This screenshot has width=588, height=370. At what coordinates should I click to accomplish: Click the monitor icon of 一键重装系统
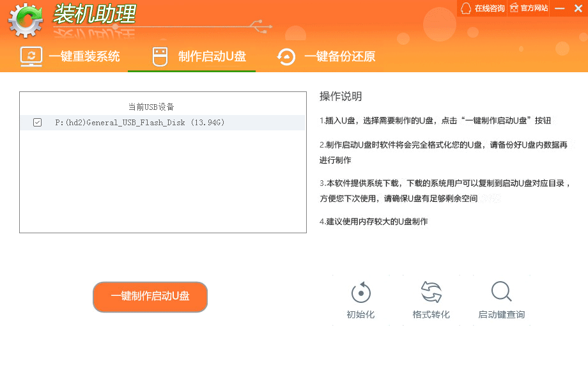pyautogui.click(x=31, y=56)
